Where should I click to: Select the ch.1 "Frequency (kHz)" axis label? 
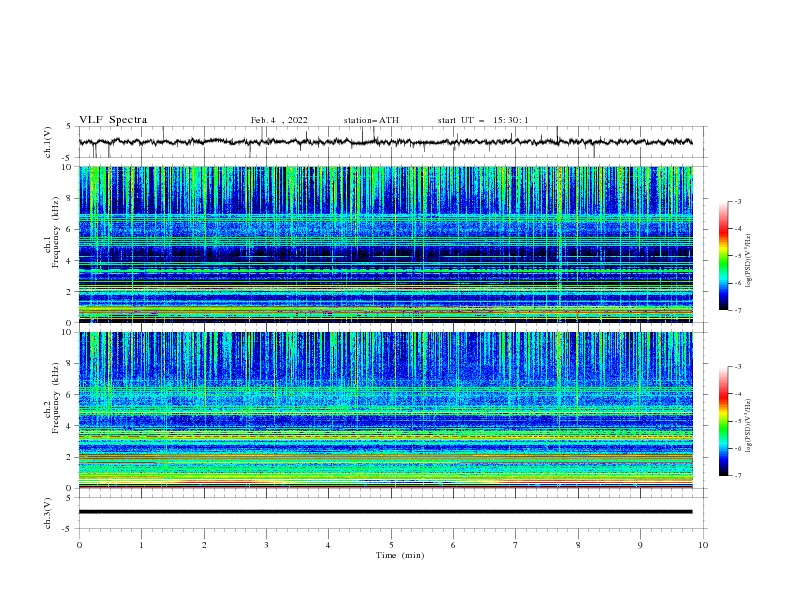tap(56, 233)
